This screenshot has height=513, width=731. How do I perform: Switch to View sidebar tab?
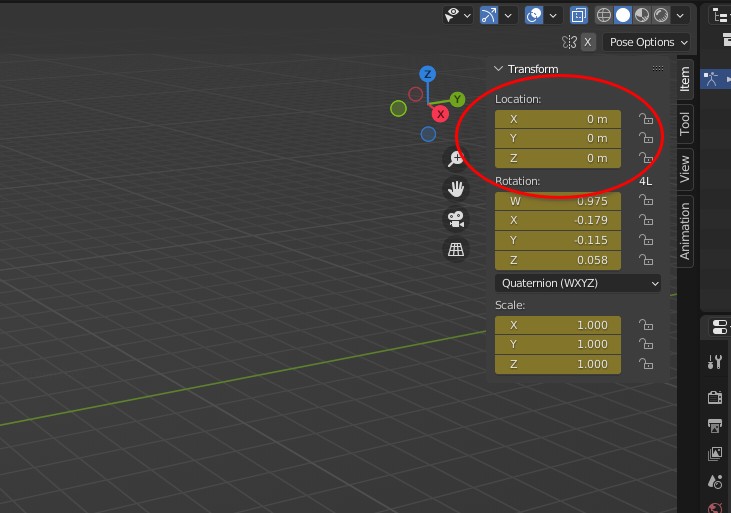click(x=685, y=169)
